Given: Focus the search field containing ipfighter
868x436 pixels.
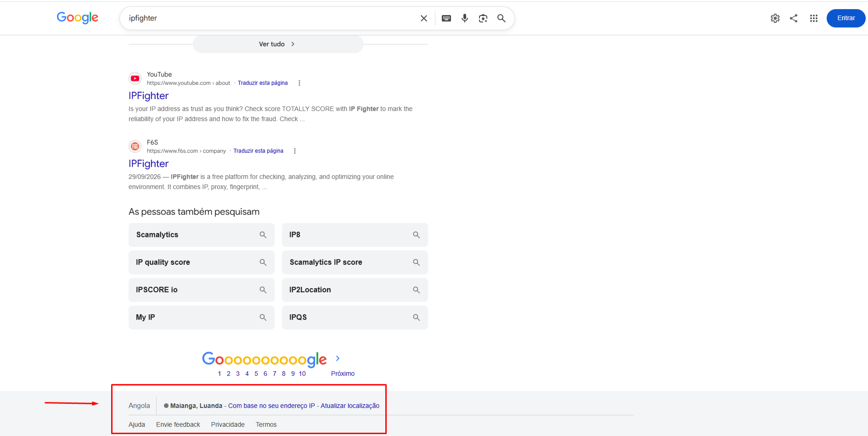Looking at the screenshot, I should click(271, 18).
